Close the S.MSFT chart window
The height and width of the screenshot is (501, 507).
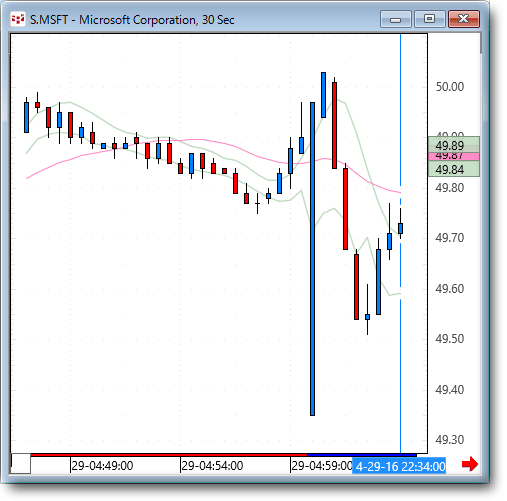coord(464,19)
